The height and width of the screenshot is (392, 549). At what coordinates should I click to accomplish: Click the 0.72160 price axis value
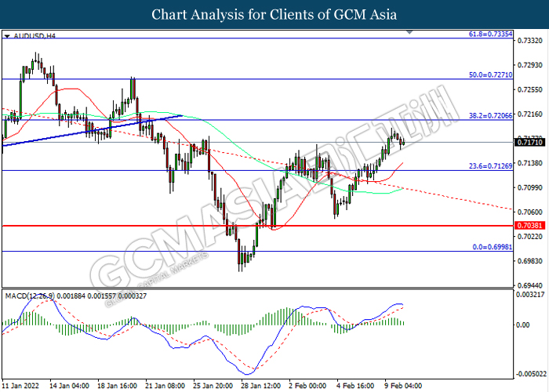coord(529,114)
